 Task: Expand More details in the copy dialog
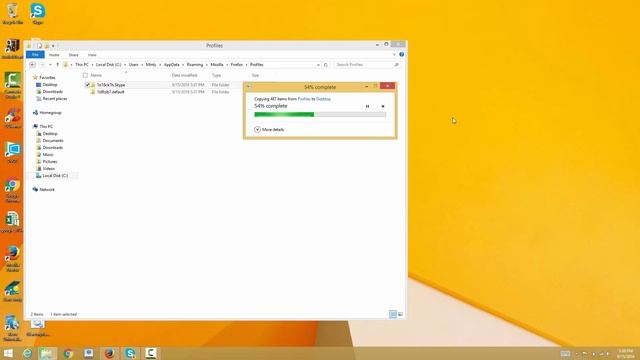coord(269,129)
